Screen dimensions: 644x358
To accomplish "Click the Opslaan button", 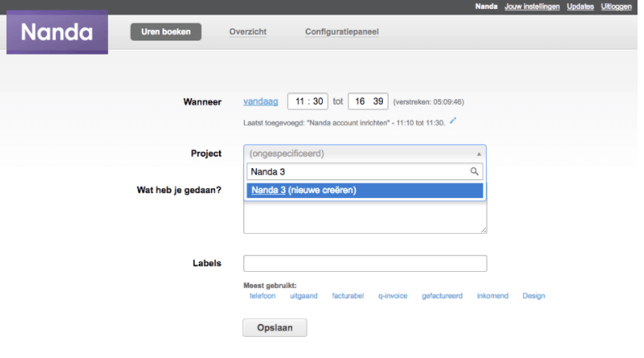I will (275, 328).
